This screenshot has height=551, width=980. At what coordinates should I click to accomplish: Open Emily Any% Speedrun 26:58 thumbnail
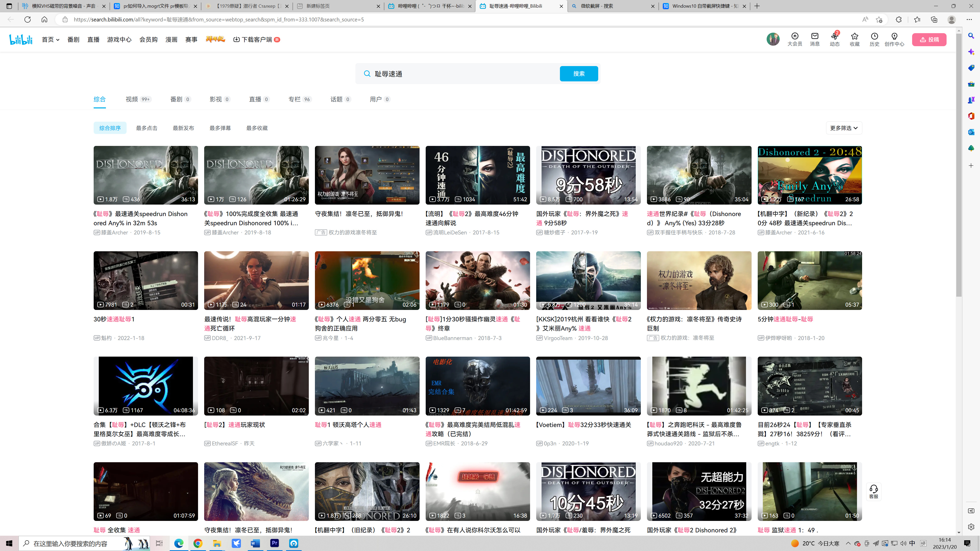tap(810, 175)
